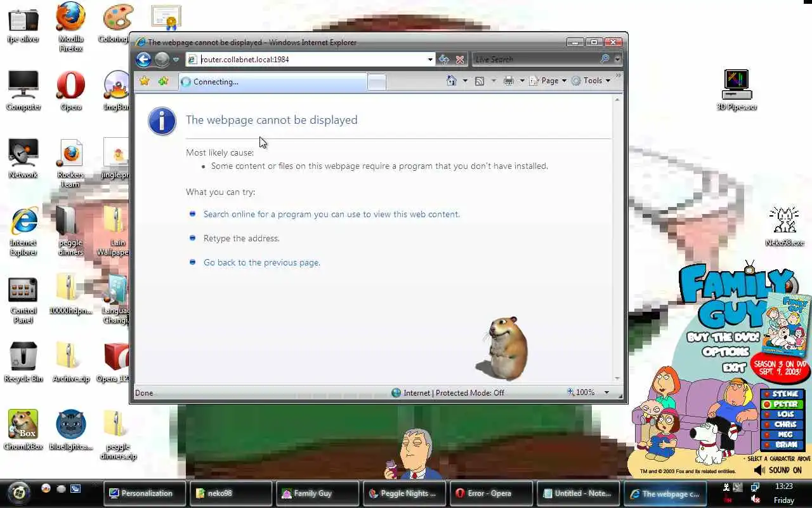812x508 pixels.
Task: Open a new blank tab button
Action: point(377,82)
